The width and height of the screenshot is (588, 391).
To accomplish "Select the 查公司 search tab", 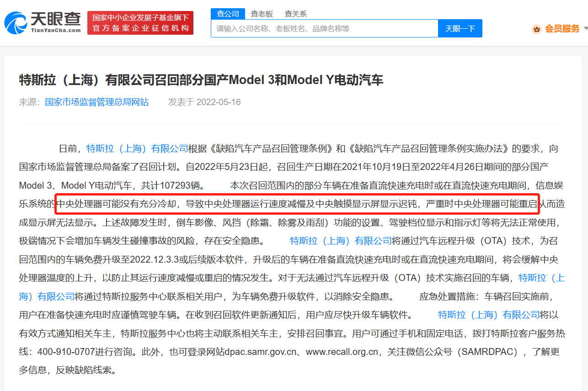I will click(x=228, y=14).
